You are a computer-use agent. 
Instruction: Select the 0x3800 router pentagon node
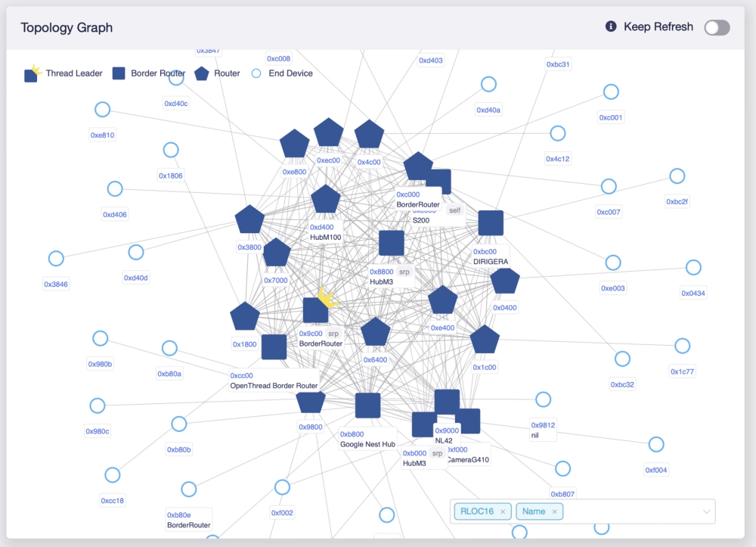coord(249,219)
